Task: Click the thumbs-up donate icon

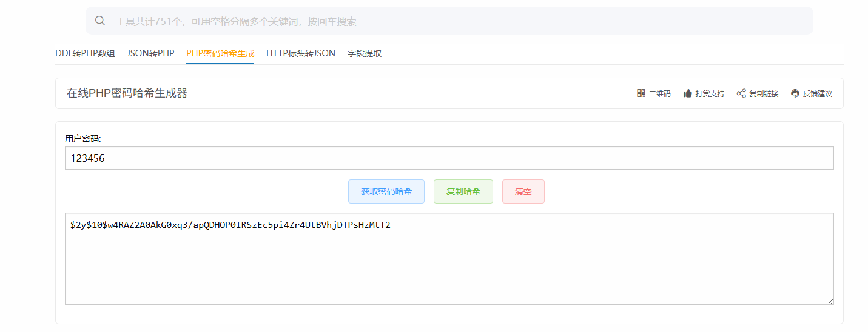Action: click(687, 93)
